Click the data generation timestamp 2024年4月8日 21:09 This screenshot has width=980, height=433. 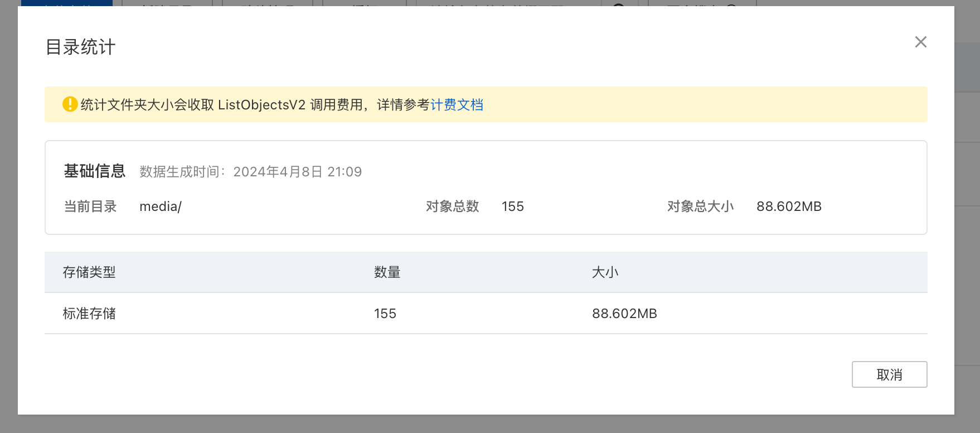298,172
